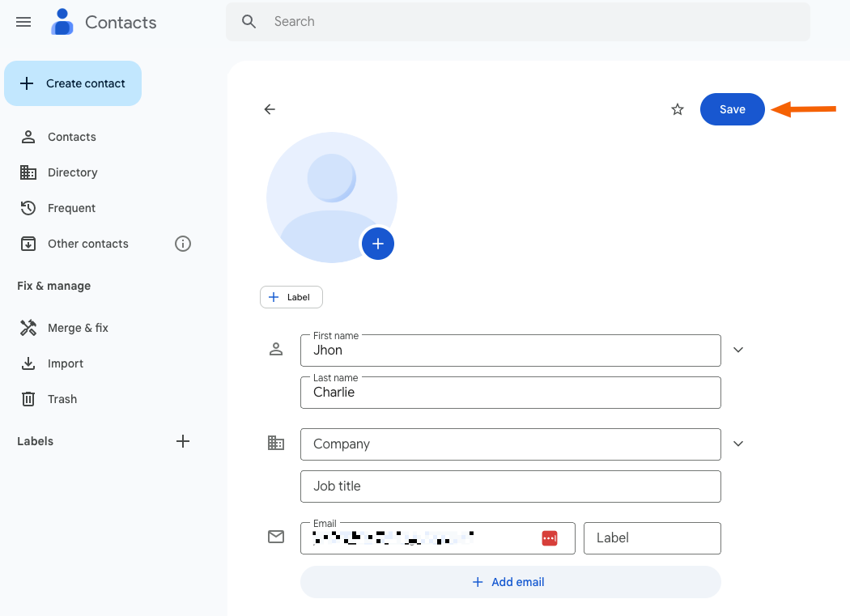Expand more company fields chevron

(737, 444)
